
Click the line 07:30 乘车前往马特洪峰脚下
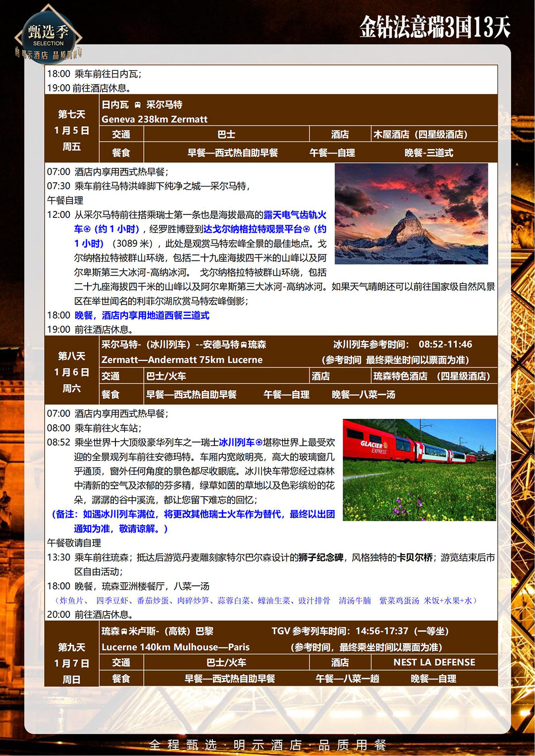tap(148, 186)
